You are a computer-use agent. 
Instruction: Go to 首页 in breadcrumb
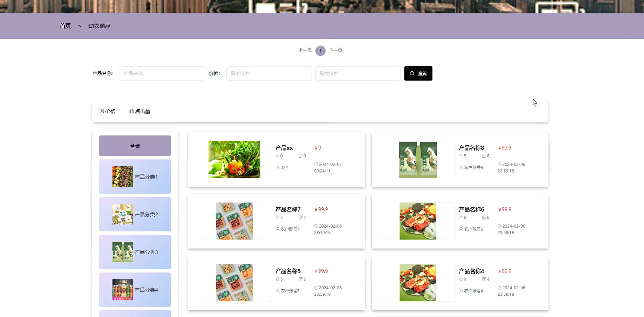pos(65,26)
